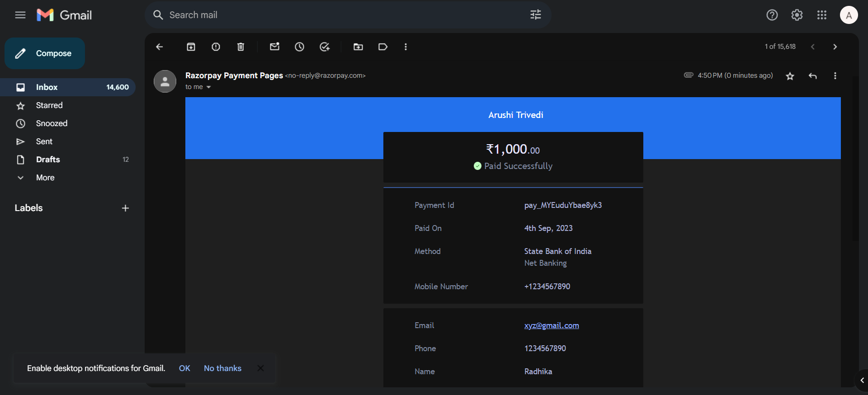Click the 4:50 PM timestamp
Screen dimensions: 868x395
tap(735, 75)
